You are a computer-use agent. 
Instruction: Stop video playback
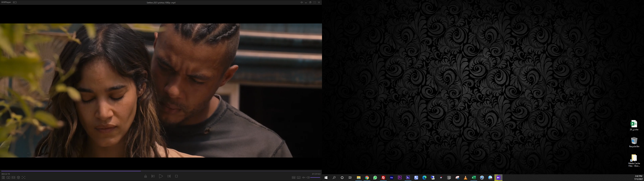coord(176,176)
